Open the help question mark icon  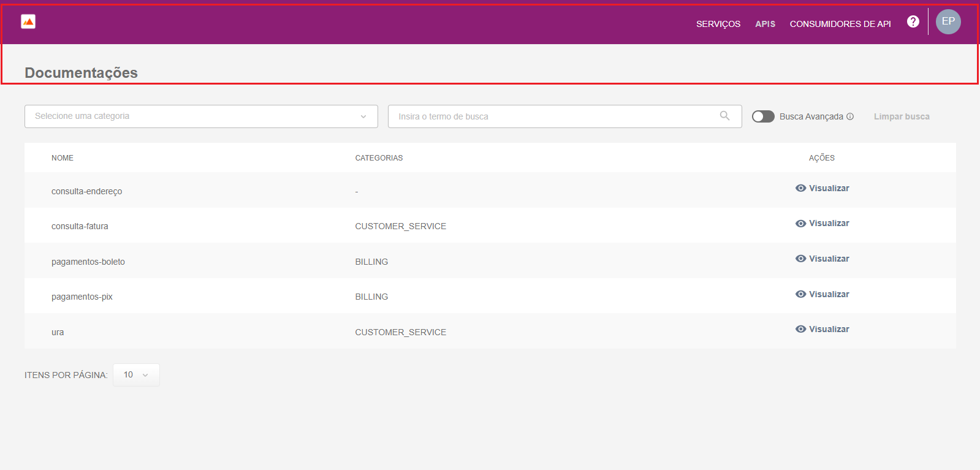(913, 22)
